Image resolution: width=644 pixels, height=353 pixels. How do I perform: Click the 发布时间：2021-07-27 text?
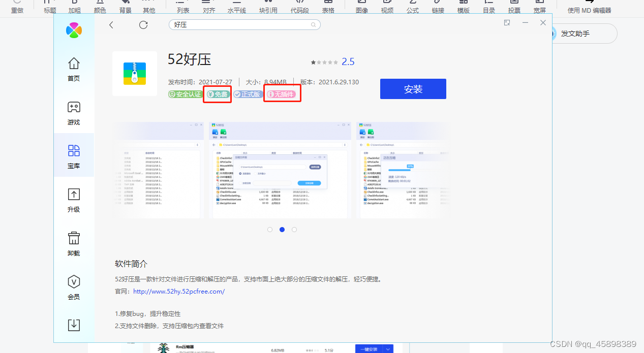tap(200, 82)
